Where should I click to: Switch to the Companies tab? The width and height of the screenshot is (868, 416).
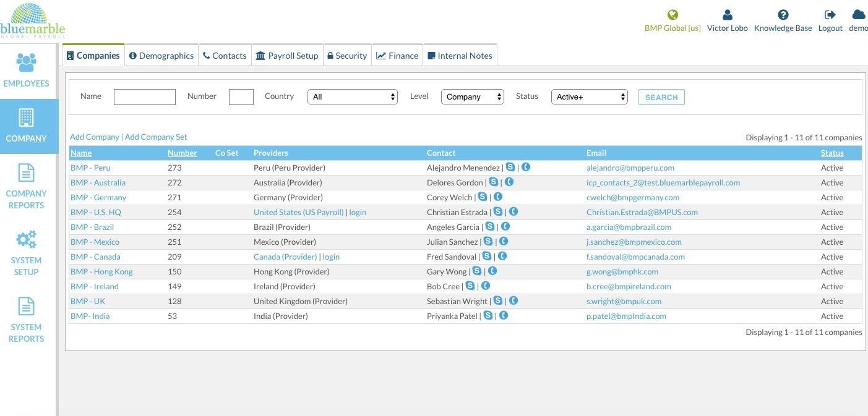(x=93, y=55)
